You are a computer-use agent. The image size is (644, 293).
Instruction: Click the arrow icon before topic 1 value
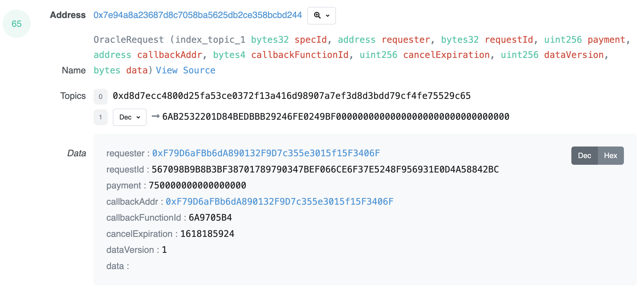tap(155, 116)
